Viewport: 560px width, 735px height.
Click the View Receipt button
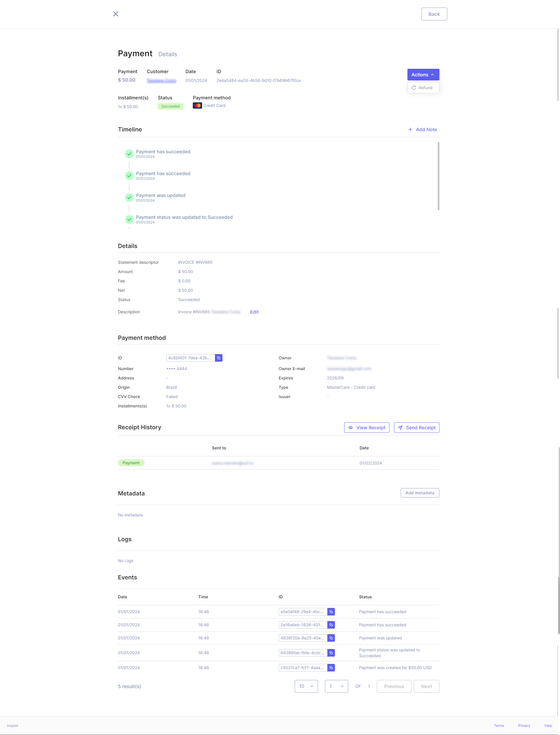[x=366, y=427]
